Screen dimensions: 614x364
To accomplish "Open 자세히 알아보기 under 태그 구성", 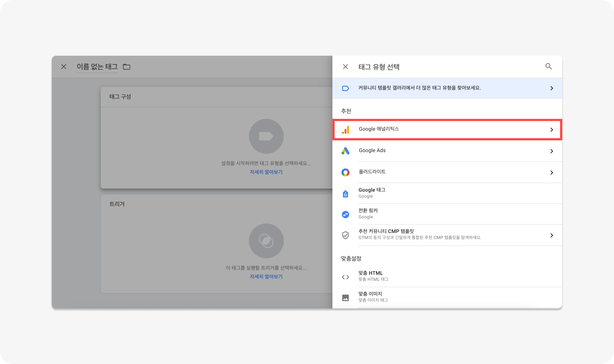I will click(x=266, y=172).
